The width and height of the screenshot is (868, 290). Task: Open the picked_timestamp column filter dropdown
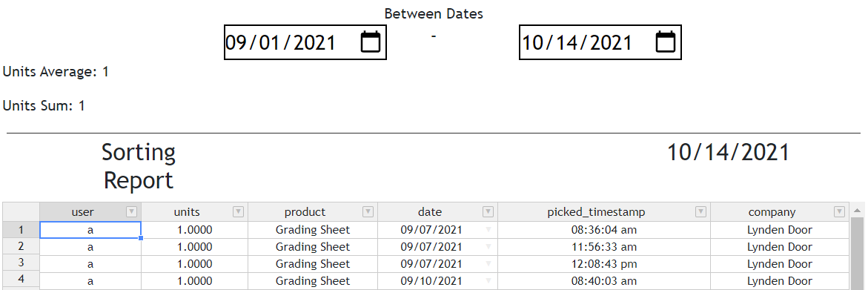700,211
